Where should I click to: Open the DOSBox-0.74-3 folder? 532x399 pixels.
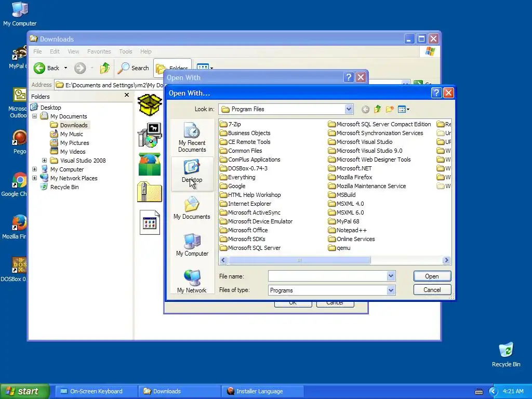244,168
